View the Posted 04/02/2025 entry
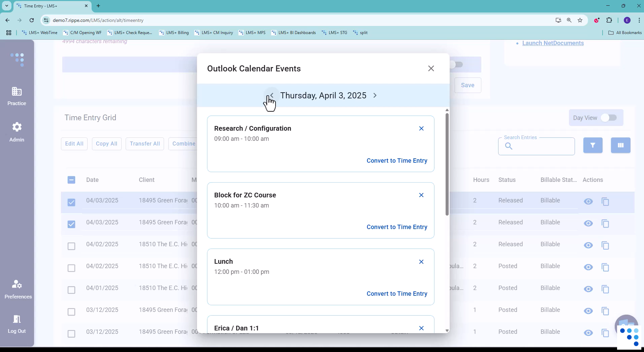 tap(588, 267)
